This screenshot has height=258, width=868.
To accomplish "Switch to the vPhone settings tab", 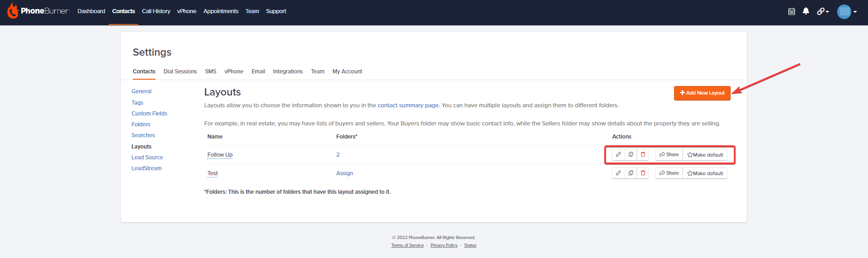I will 234,72.
